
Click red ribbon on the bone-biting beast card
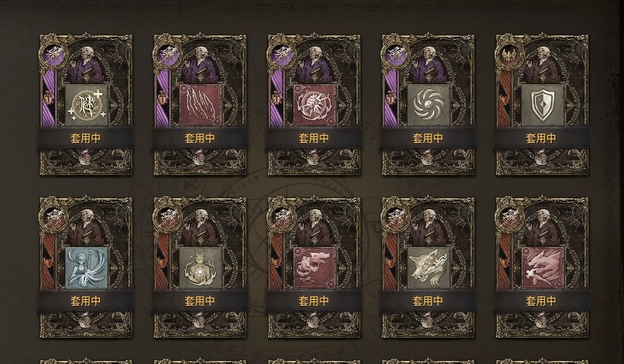504,262
